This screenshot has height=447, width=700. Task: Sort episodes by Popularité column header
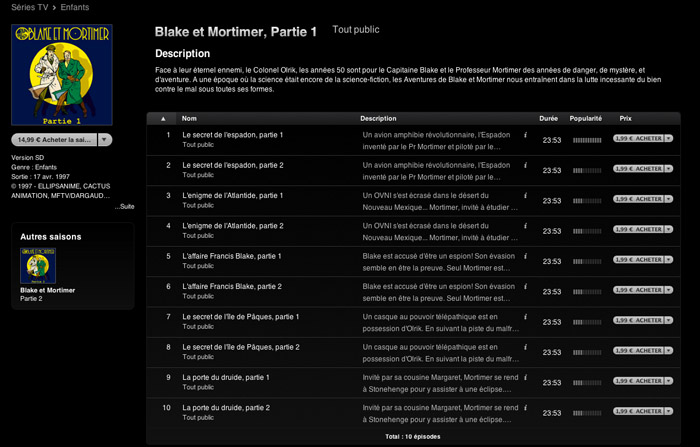(586, 118)
